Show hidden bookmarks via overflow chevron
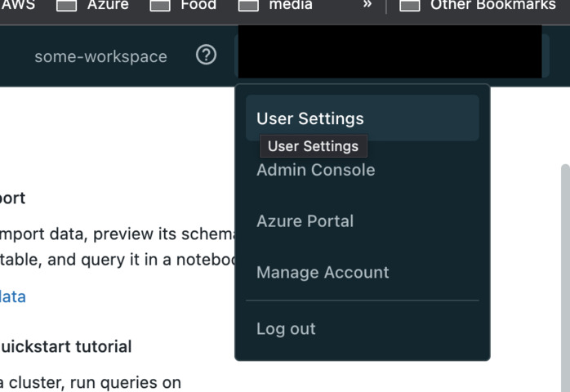570x392 pixels. pyautogui.click(x=367, y=5)
